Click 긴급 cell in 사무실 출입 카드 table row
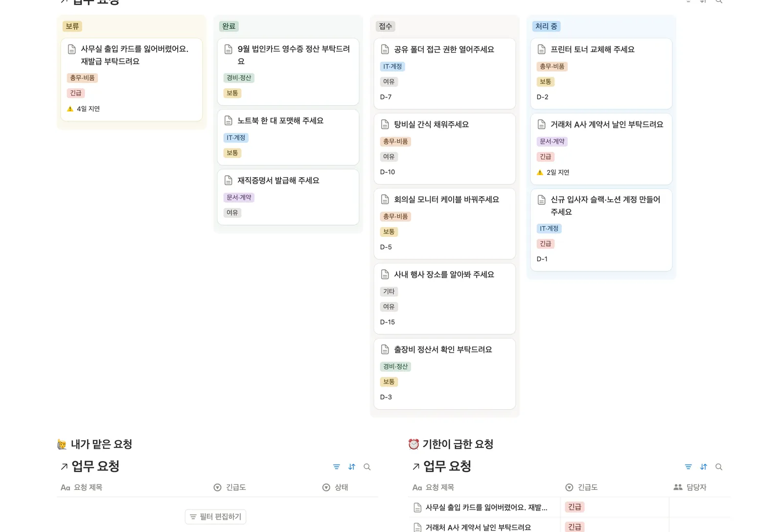This screenshot has width=783, height=532. 575,507
